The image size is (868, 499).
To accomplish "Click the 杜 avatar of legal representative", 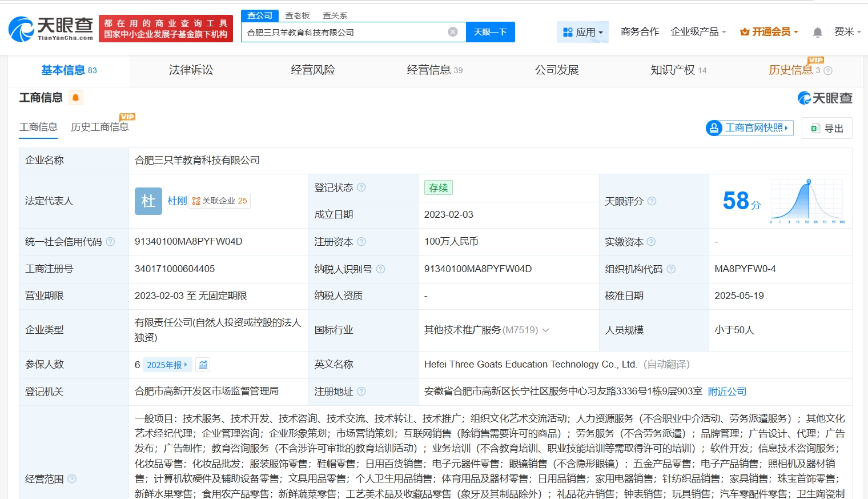I will (x=148, y=201).
